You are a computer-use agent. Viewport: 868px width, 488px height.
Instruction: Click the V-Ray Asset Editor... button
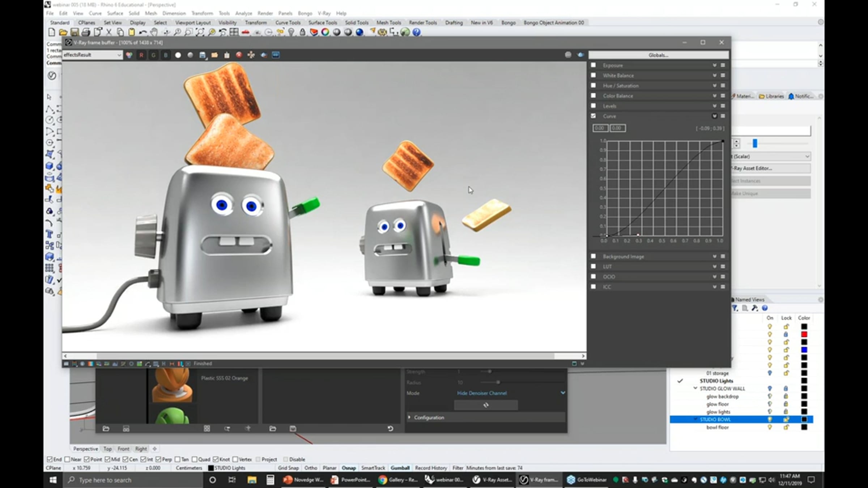click(x=771, y=168)
